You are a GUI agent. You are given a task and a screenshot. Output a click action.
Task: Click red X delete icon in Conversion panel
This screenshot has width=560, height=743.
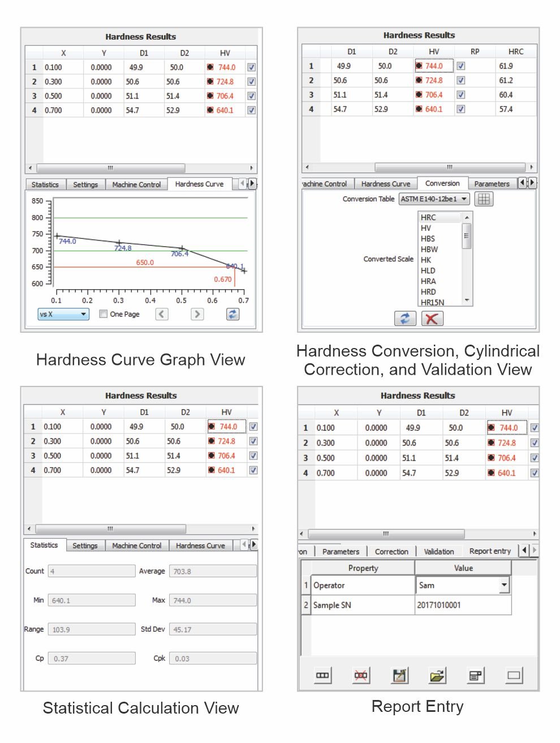pyautogui.click(x=432, y=319)
